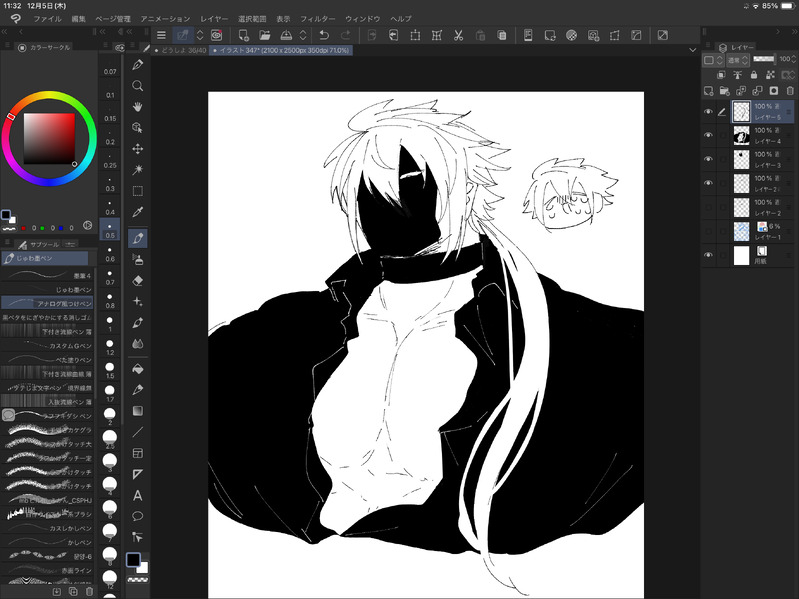Toggle lock checkbox on レイヤー 4 row
This screenshot has width=799, height=599.
[722, 135]
